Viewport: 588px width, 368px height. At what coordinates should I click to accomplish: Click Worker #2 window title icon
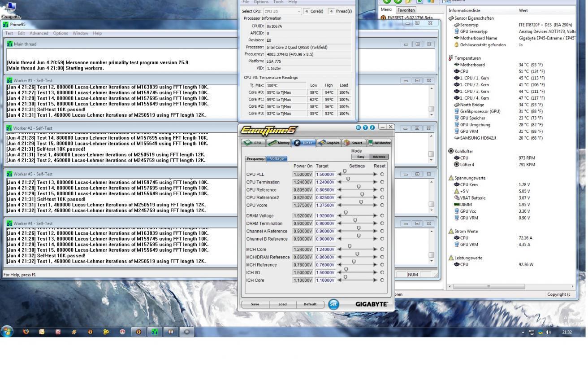click(10, 128)
